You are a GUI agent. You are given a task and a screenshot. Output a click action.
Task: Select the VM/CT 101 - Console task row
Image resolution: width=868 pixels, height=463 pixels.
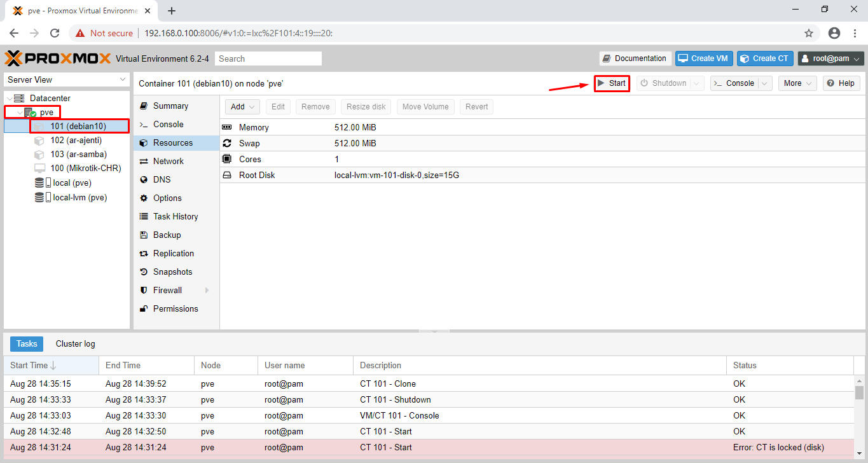(429, 415)
